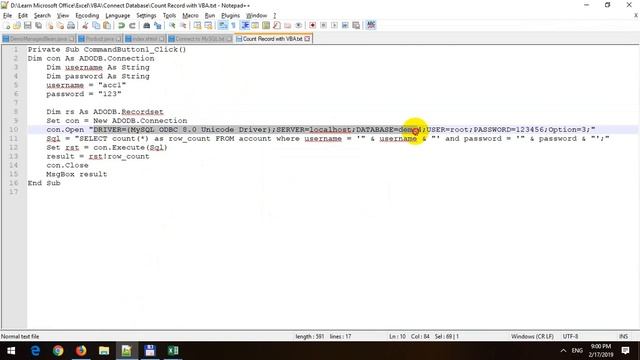Click the UTF-8 encoding status entry
The image size is (640, 360).
571,336
